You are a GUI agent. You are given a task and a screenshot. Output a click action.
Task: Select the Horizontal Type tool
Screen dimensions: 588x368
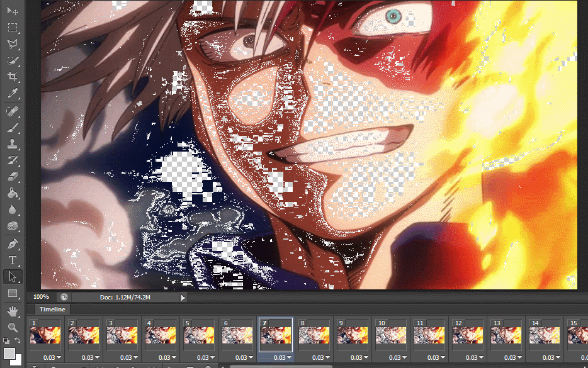coord(13,260)
